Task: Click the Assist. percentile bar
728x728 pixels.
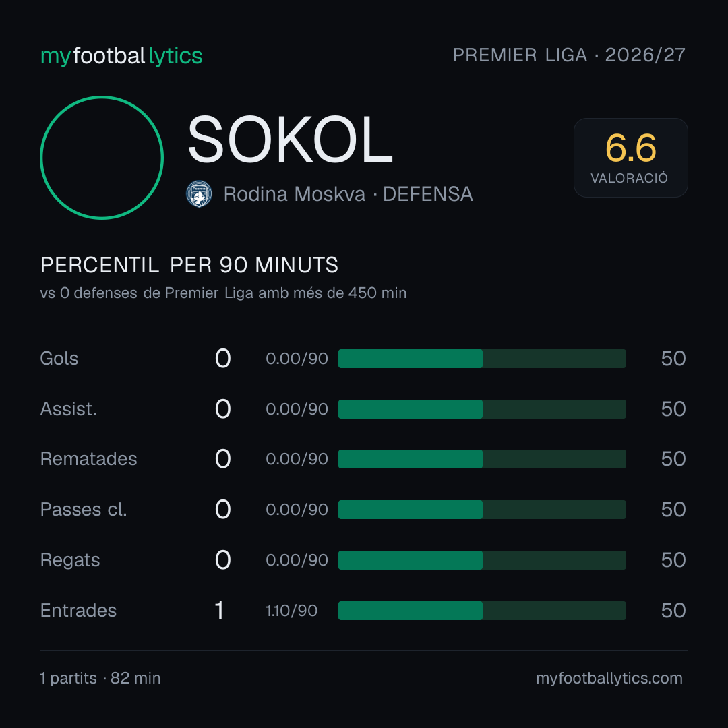Action: pyautogui.click(x=482, y=409)
